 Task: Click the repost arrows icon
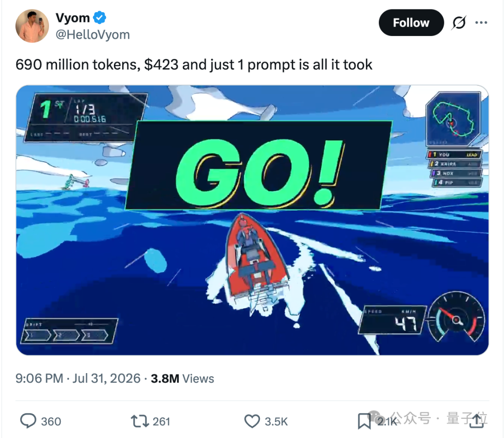[x=140, y=421]
